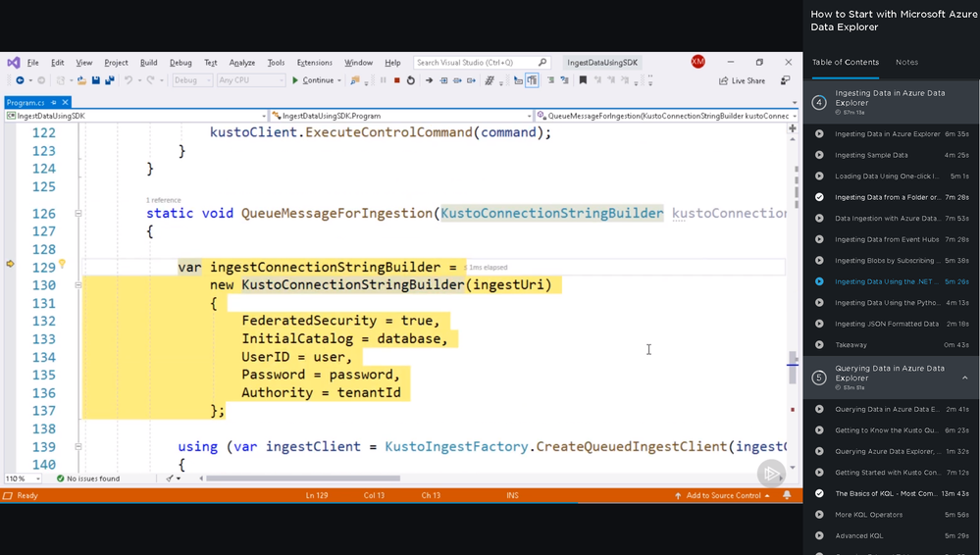Toggle the pin on Program.cs tab

tap(54, 102)
